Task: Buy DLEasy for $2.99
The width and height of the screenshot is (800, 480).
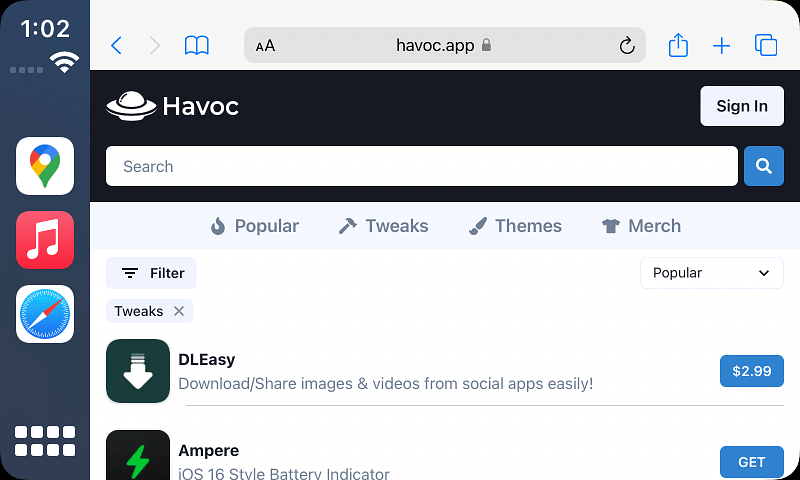Action: [x=752, y=371]
